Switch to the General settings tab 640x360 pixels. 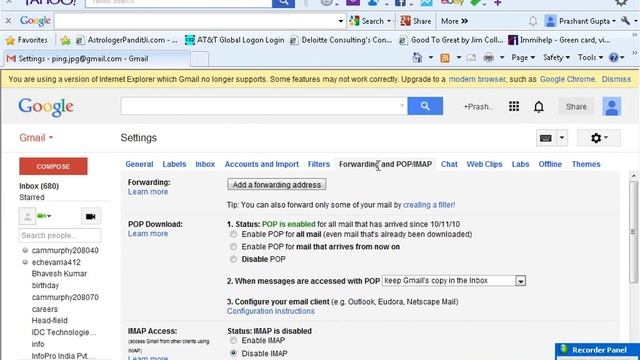[139, 164]
